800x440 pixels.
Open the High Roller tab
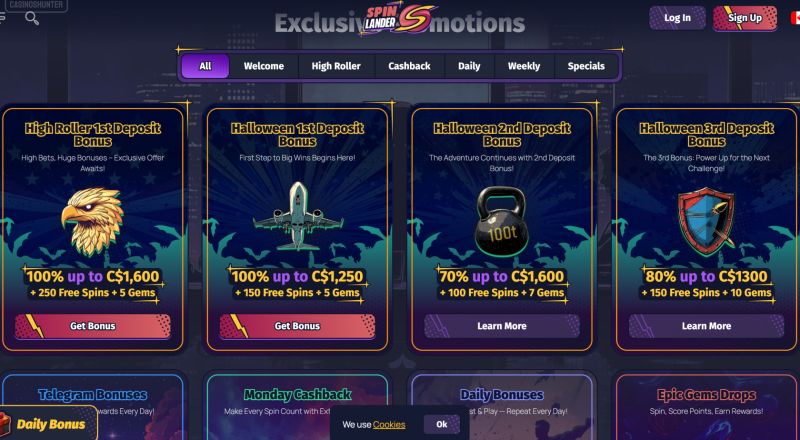tap(336, 66)
